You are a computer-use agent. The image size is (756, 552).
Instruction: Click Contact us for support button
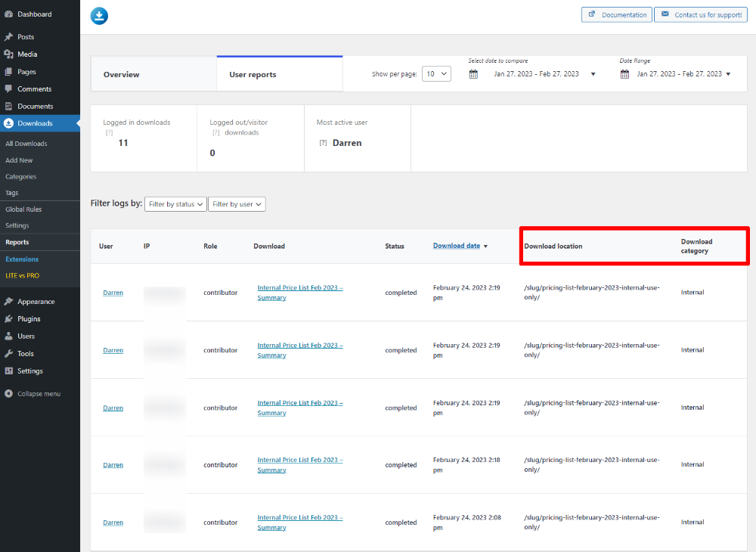[x=701, y=14]
